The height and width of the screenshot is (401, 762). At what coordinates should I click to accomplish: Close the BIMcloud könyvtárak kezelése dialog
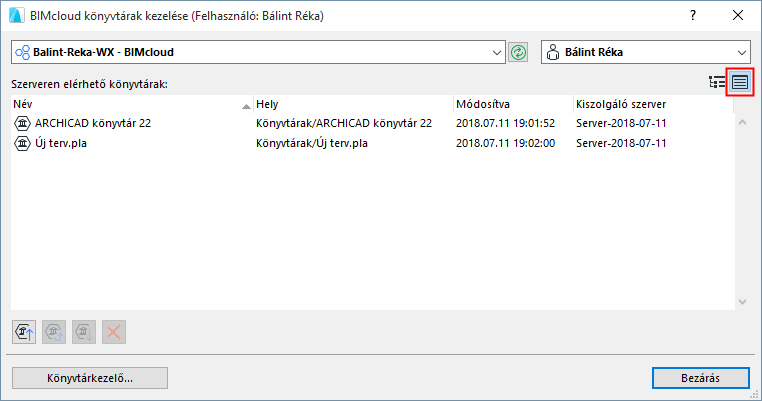(x=738, y=16)
